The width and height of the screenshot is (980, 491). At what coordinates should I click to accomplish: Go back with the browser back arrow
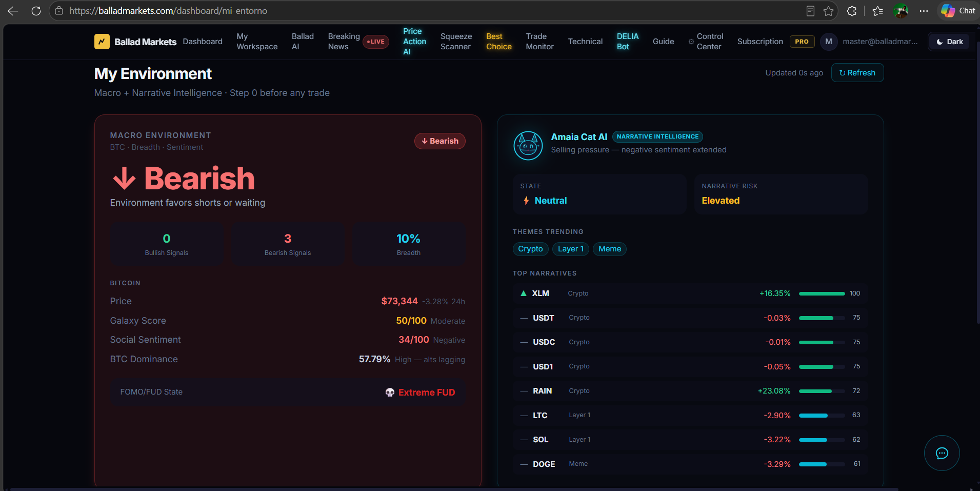click(13, 11)
